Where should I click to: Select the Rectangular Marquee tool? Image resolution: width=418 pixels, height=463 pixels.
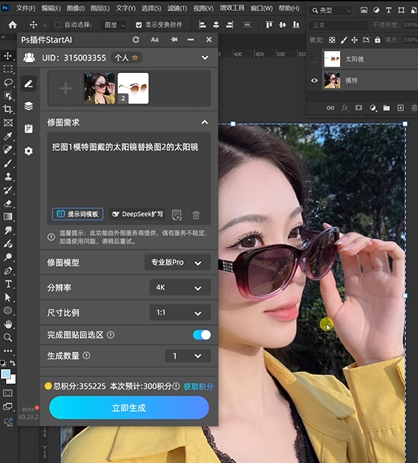coord(8,69)
